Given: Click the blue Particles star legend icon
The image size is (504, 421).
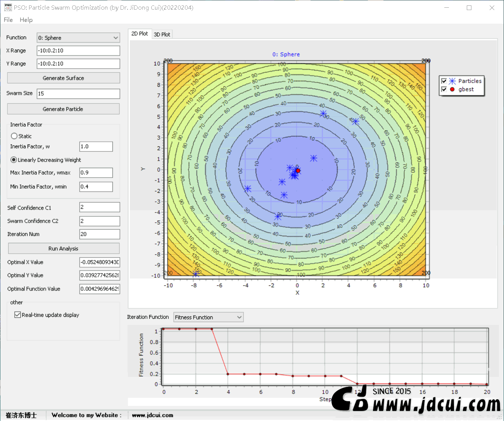Looking at the screenshot, I should tap(452, 81).
